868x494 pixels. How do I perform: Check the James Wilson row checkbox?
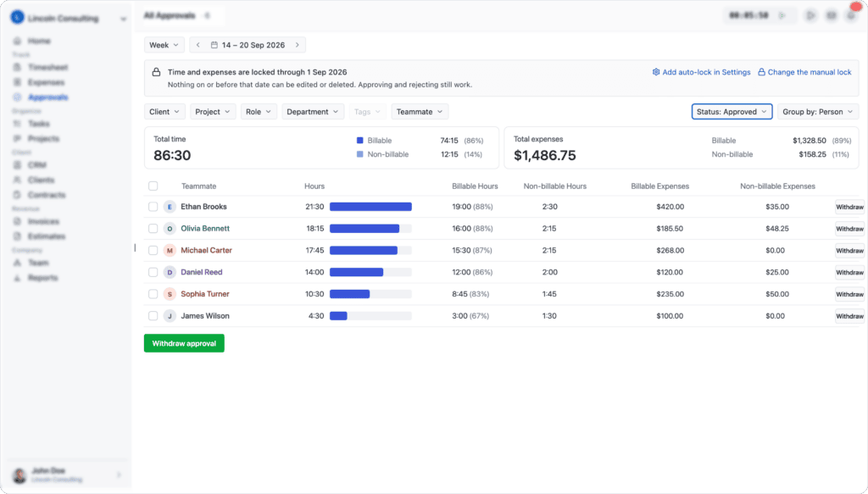coord(153,316)
